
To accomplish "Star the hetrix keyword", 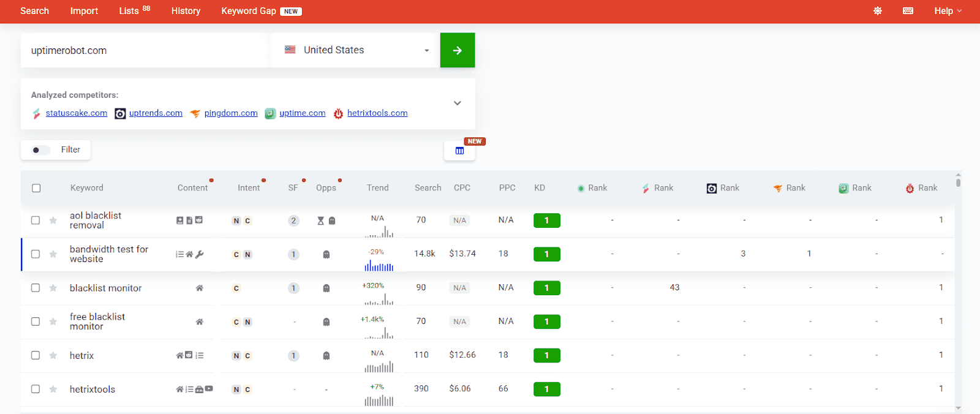I will 53,355.
